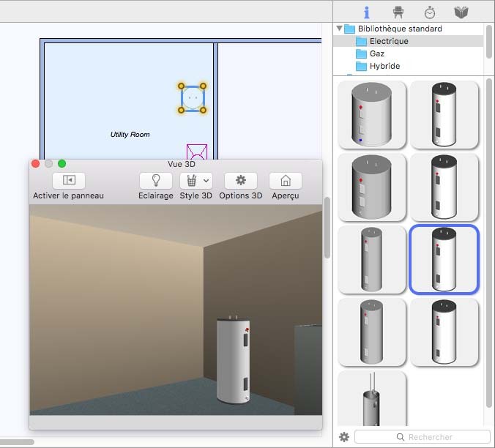The width and height of the screenshot is (495, 448).
Task: Select the highlighted white water heater thumbnail
Action: coord(444,259)
